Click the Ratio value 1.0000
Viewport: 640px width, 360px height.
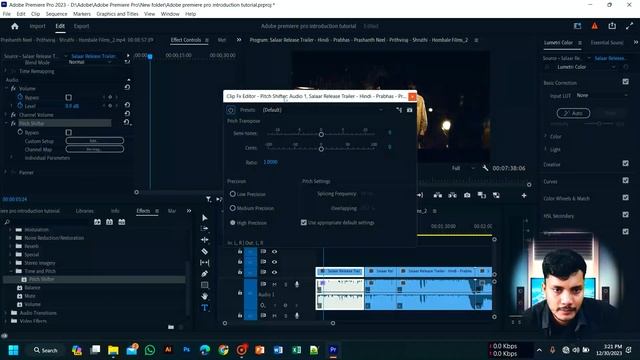(x=270, y=162)
